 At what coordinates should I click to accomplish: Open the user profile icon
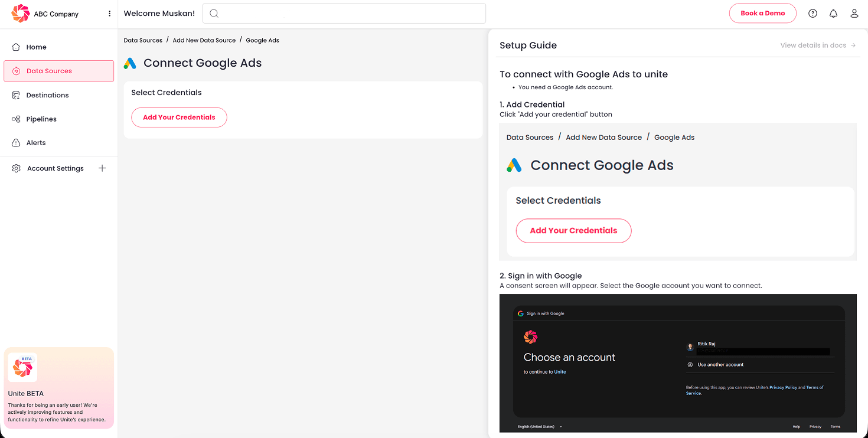(x=854, y=14)
